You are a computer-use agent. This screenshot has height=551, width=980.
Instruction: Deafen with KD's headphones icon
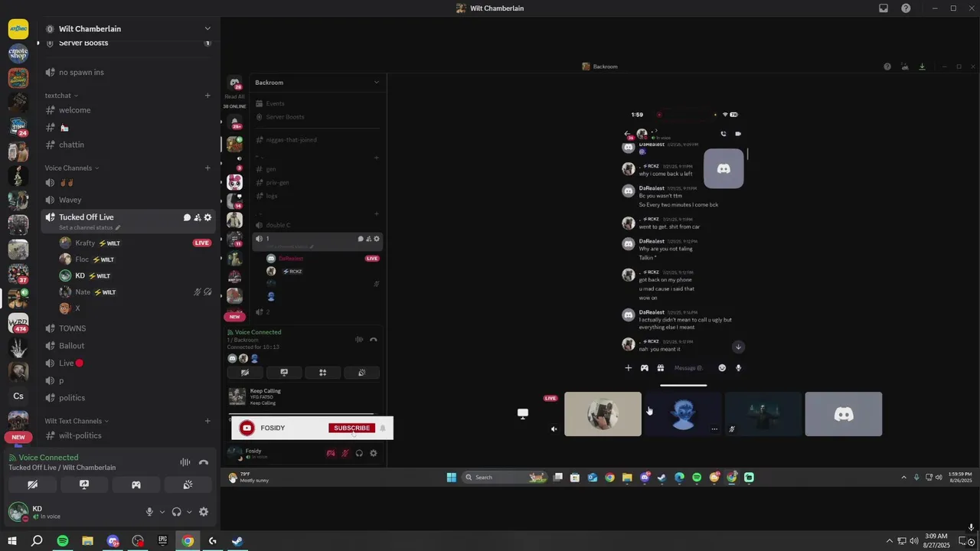tap(176, 512)
